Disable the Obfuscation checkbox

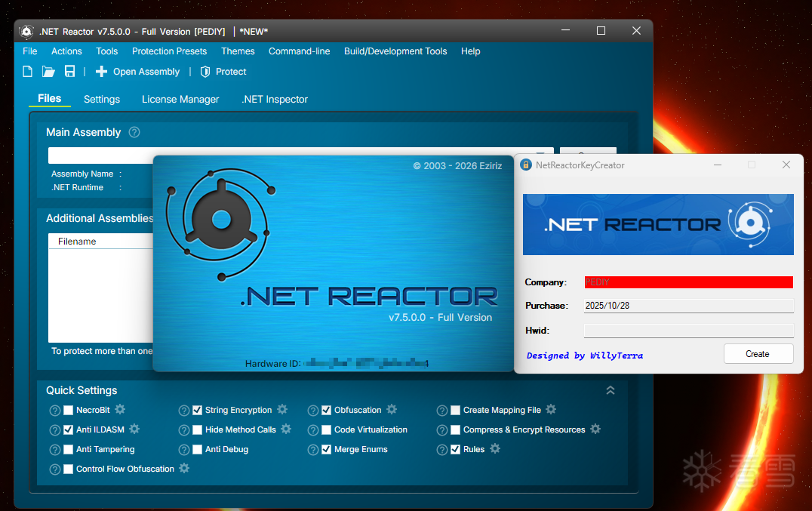point(327,409)
